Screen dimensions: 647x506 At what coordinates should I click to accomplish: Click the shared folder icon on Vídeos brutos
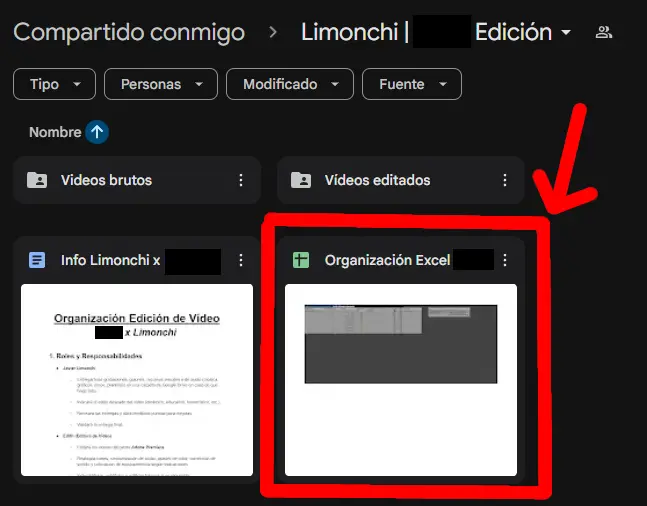pyautogui.click(x=37, y=181)
